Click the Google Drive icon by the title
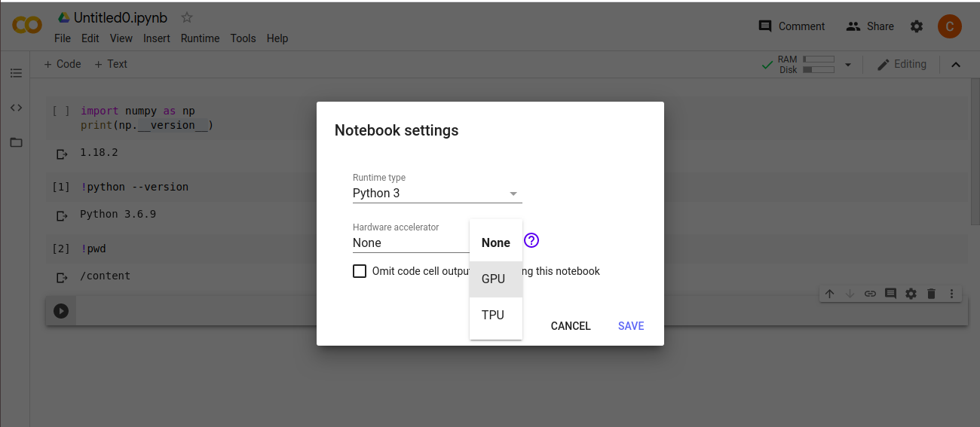 pos(64,18)
